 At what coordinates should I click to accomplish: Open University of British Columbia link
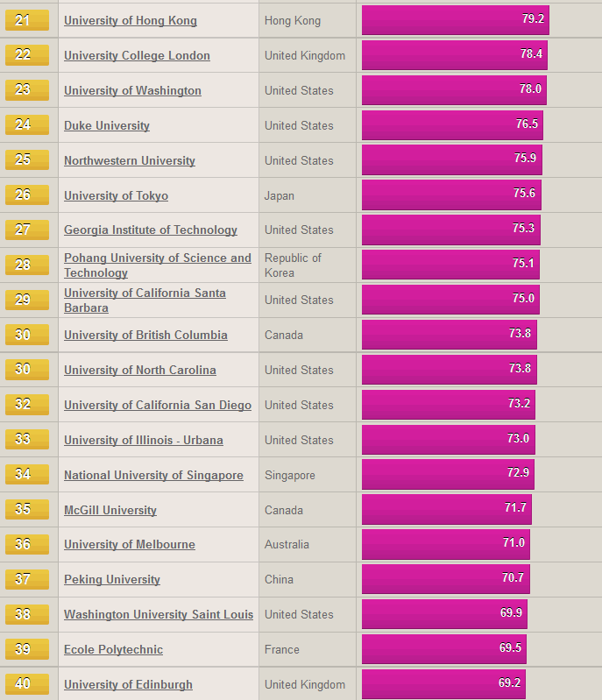point(145,335)
